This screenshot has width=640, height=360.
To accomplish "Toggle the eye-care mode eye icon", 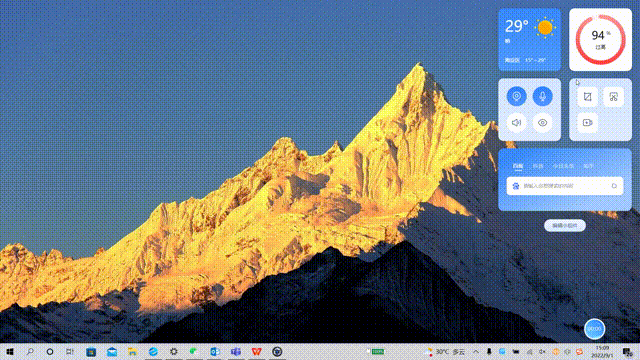I will point(542,122).
